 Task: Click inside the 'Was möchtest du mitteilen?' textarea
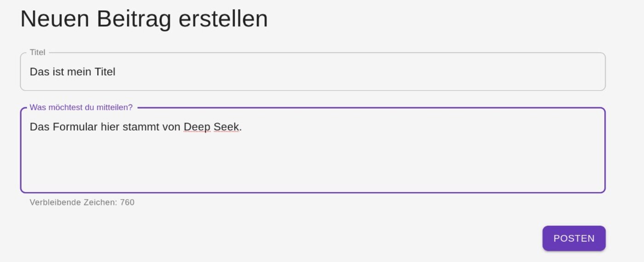(313, 150)
